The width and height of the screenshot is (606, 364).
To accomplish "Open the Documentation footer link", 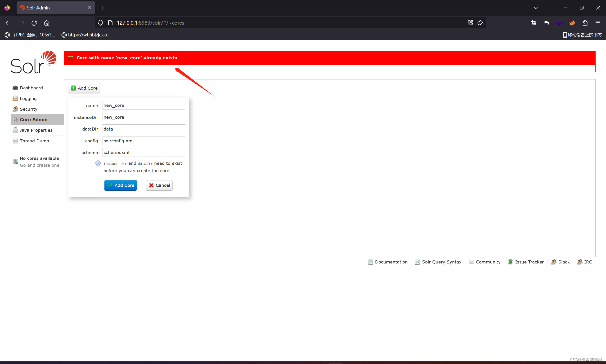I will [391, 262].
